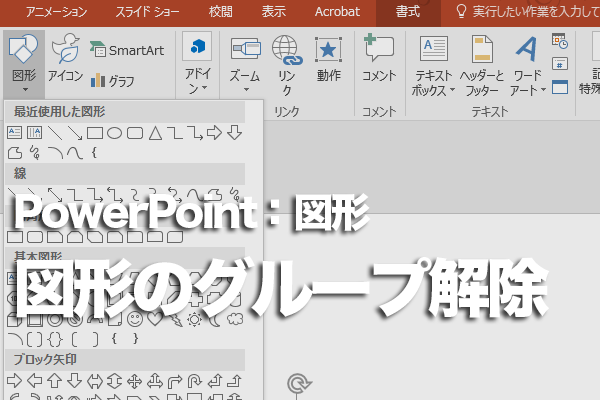
Task: Select the freeform shape in recent shapes
Action: point(15,153)
